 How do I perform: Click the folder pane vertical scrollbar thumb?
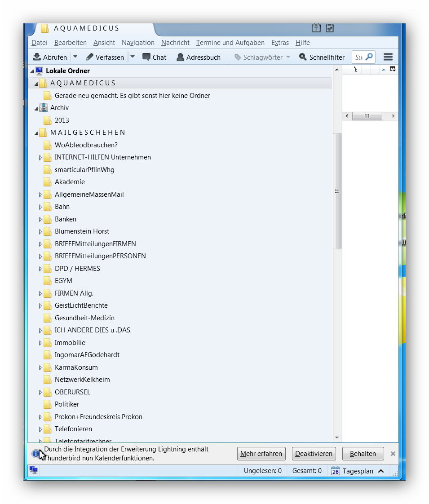pos(337,191)
